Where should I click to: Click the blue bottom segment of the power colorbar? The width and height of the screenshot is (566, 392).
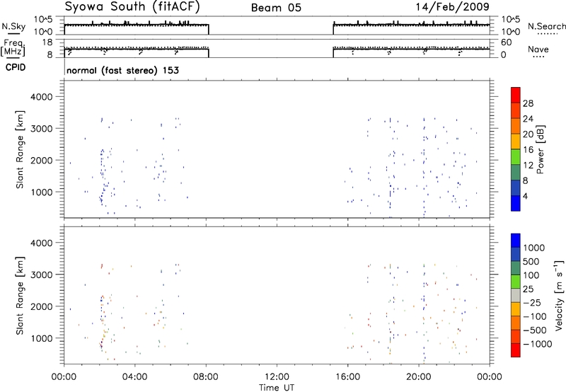click(516, 203)
